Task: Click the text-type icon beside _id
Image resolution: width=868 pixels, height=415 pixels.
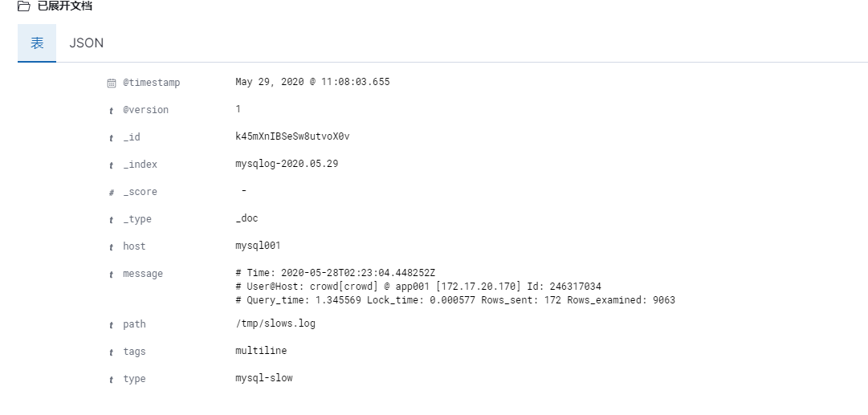Action: coord(112,138)
